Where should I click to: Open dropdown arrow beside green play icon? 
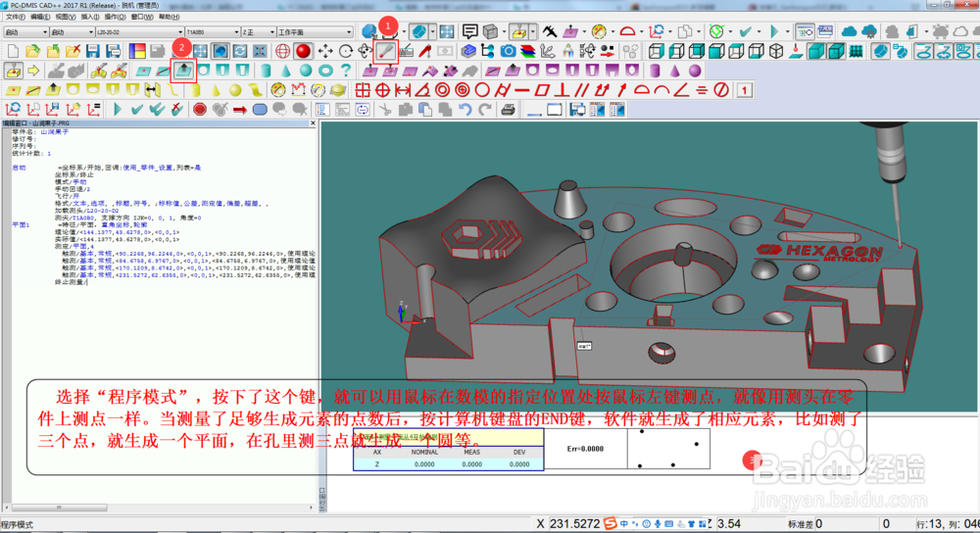tap(787, 31)
